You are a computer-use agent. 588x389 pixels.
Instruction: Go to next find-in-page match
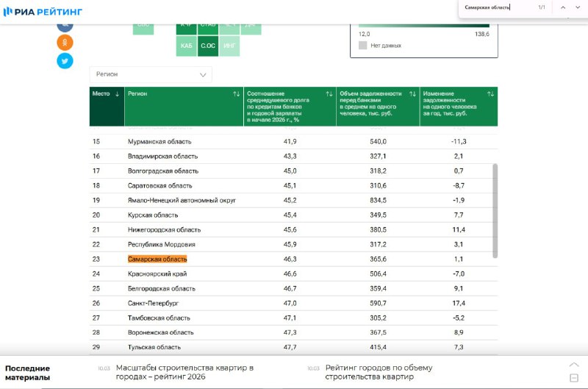click(x=576, y=7)
